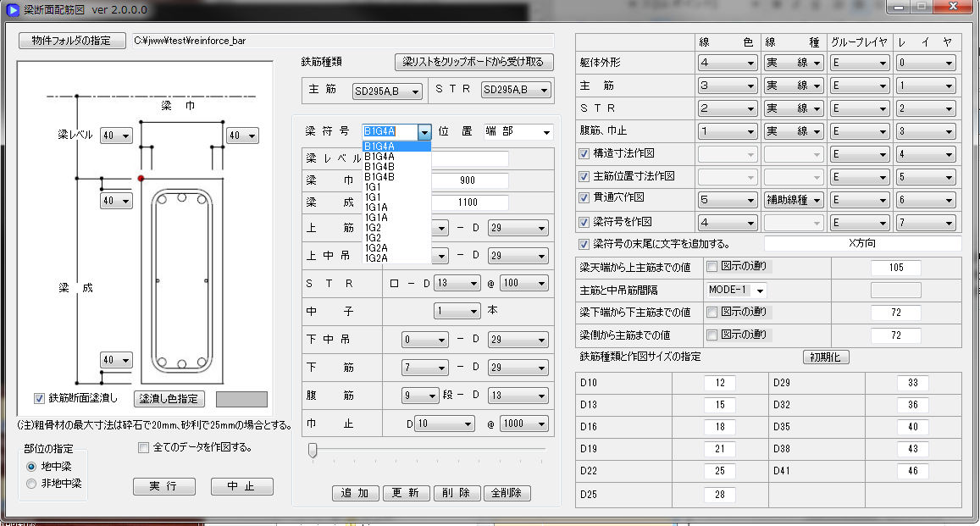The image size is (980, 526).
Task: Choose the first 1G2A entry in the list
Action: tap(376, 247)
